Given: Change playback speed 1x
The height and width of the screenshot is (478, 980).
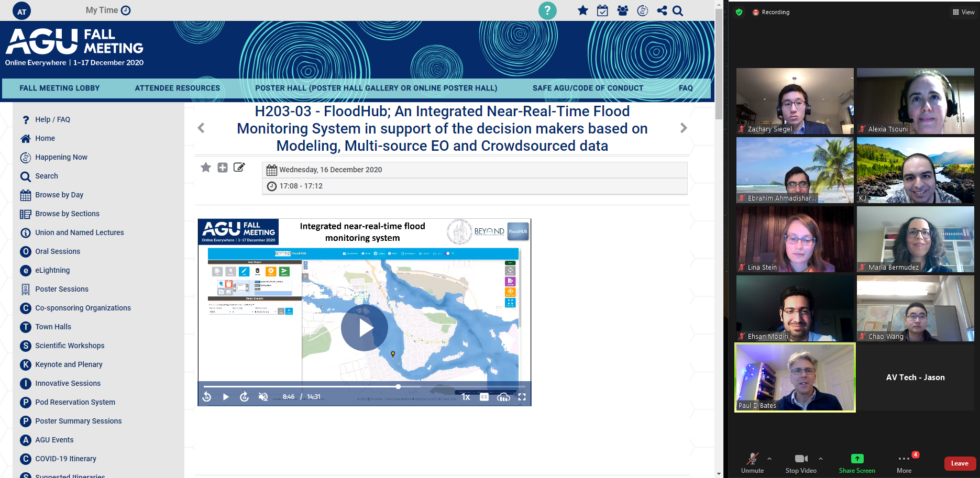Looking at the screenshot, I should [466, 397].
